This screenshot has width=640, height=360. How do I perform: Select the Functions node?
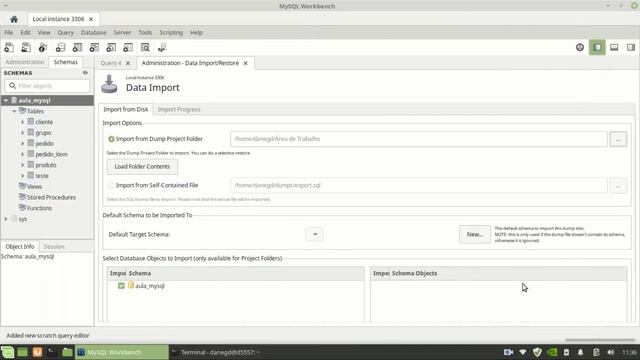pos(39,208)
